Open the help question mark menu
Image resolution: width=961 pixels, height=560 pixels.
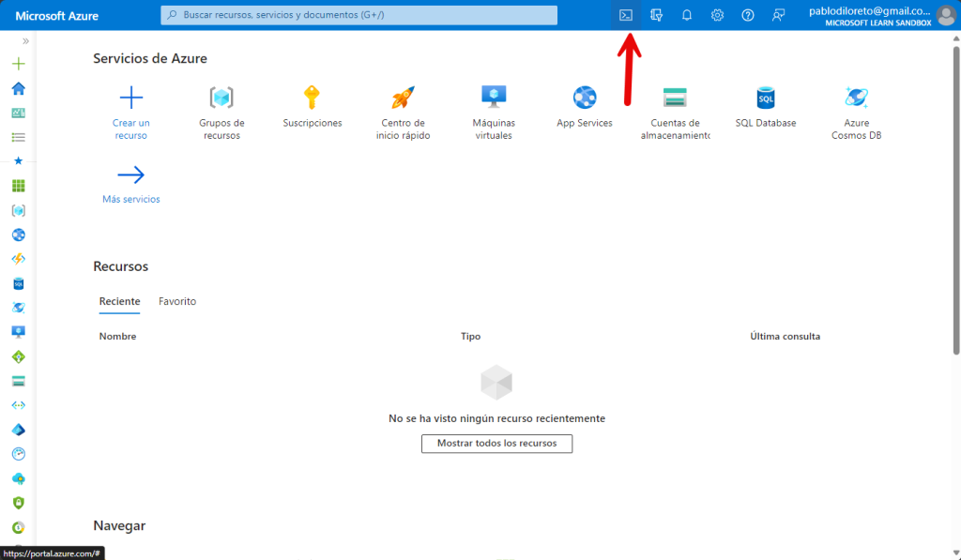pos(748,15)
